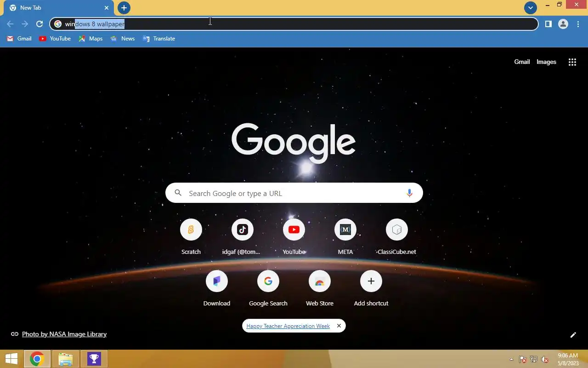Open the clock showing 9:06 AM
The width and height of the screenshot is (588, 368).
click(567, 359)
